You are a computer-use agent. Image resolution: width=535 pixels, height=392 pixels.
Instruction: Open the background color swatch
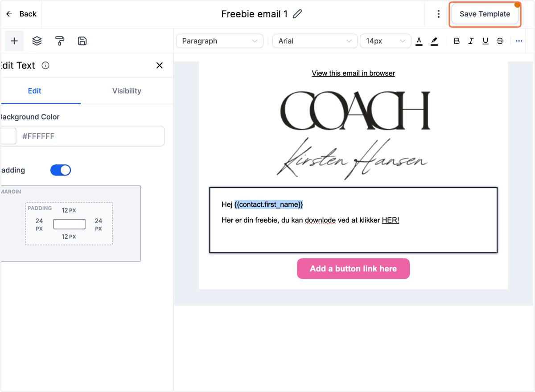(x=8, y=136)
